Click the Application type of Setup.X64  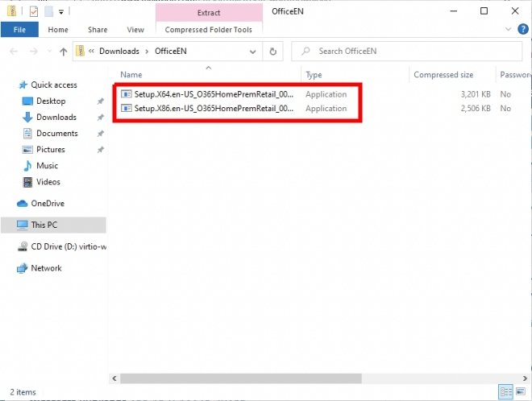coord(326,94)
